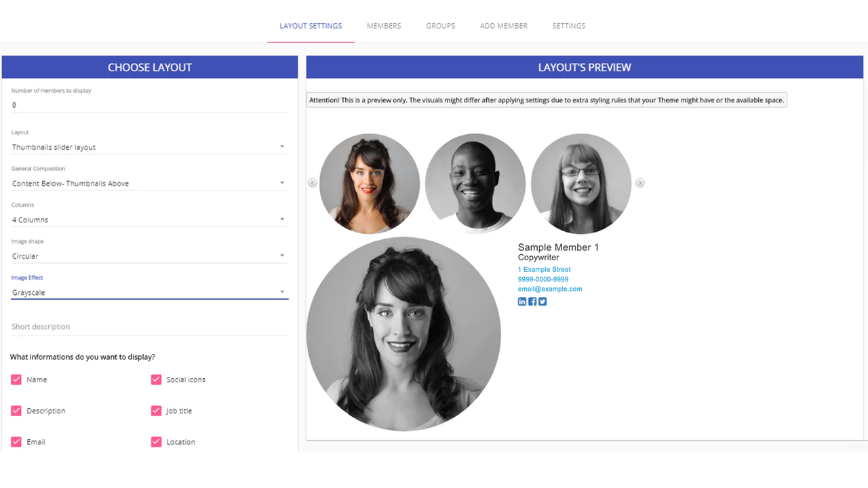Open the Twitter social icon

[x=542, y=302]
